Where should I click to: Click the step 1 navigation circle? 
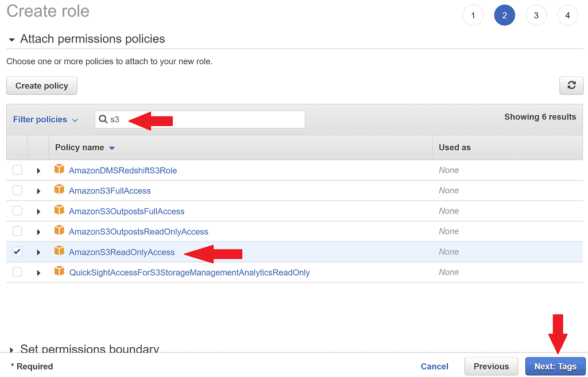click(473, 15)
